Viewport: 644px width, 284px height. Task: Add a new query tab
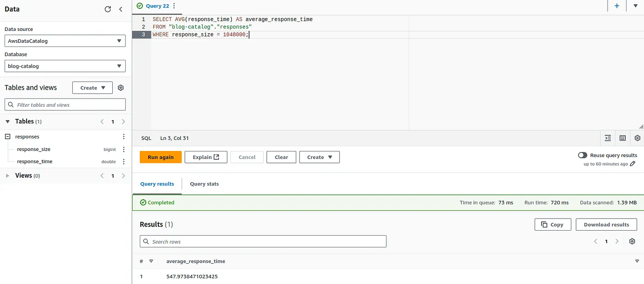pyautogui.click(x=617, y=6)
